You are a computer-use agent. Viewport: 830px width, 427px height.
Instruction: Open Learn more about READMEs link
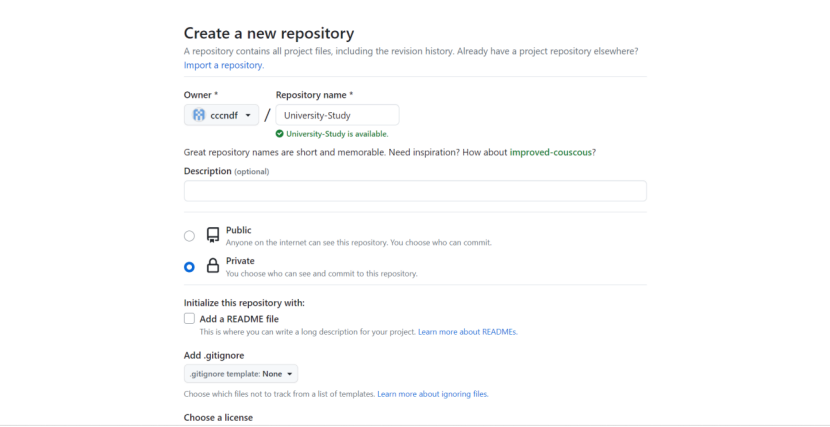467,331
